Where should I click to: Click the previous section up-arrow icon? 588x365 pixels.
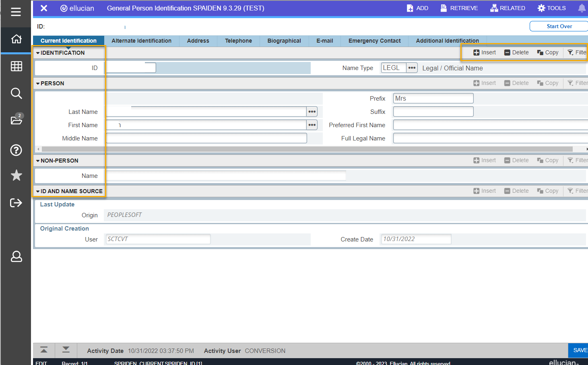click(x=44, y=350)
